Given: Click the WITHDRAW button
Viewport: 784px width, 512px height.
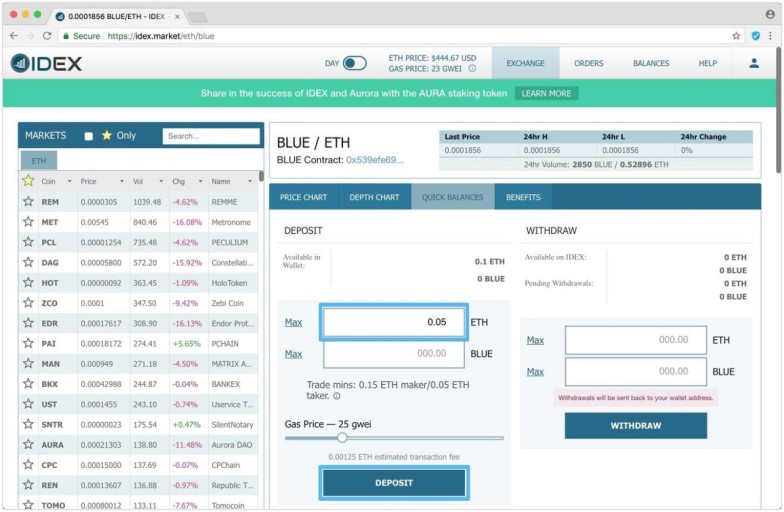Looking at the screenshot, I should 636,426.
